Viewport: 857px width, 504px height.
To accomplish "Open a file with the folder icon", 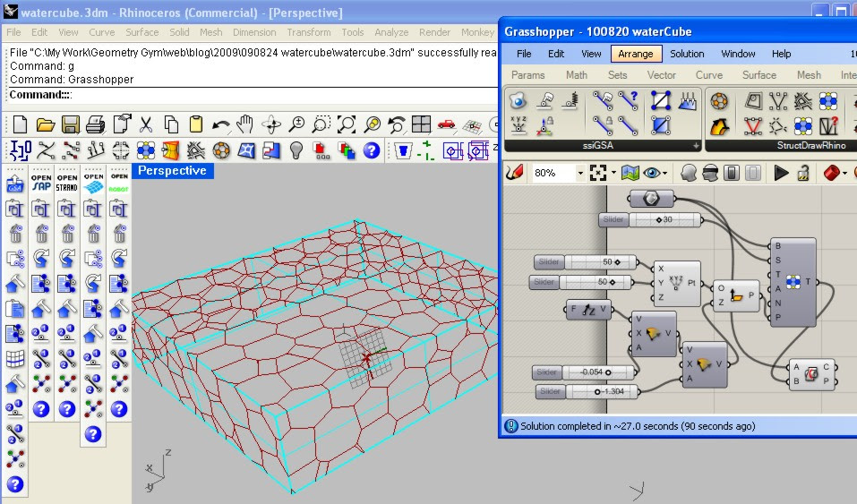I will (x=46, y=124).
